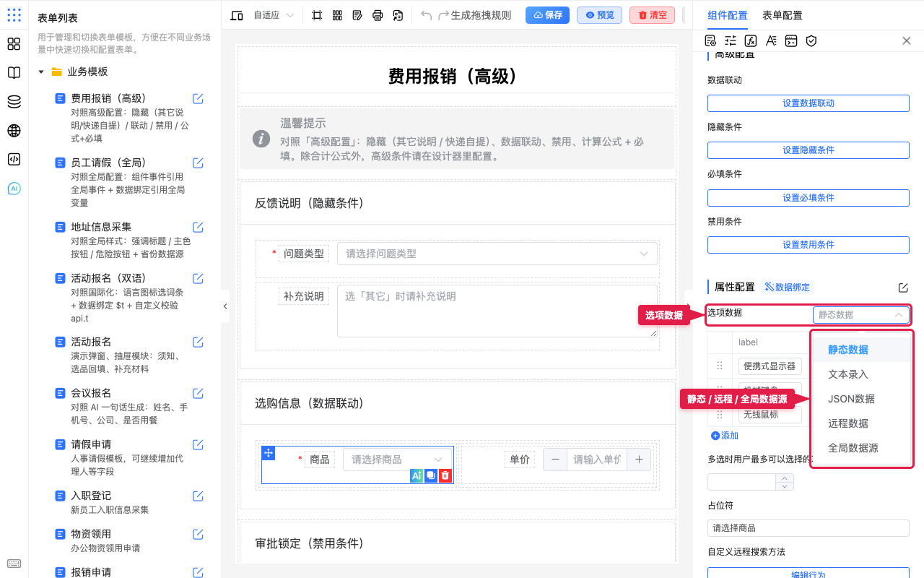Open the terminal event icon in config panel
Screen dimensions: 924x578
click(791, 40)
